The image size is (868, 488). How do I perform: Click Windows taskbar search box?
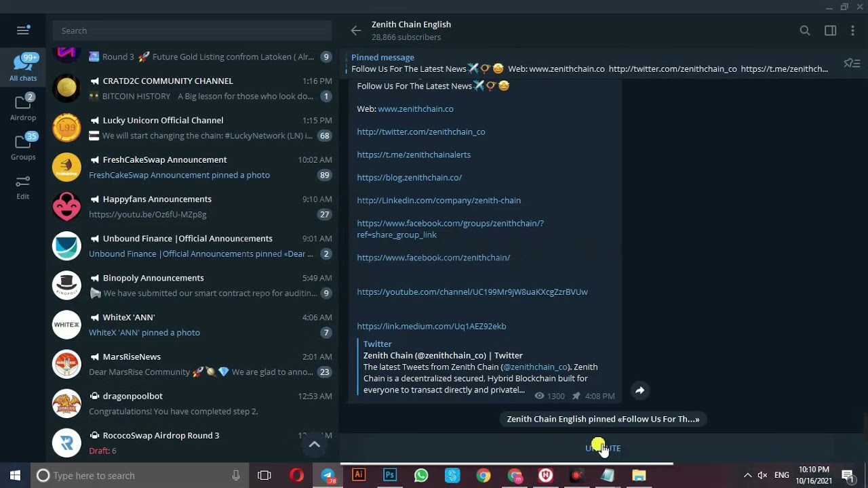[x=140, y=476]
